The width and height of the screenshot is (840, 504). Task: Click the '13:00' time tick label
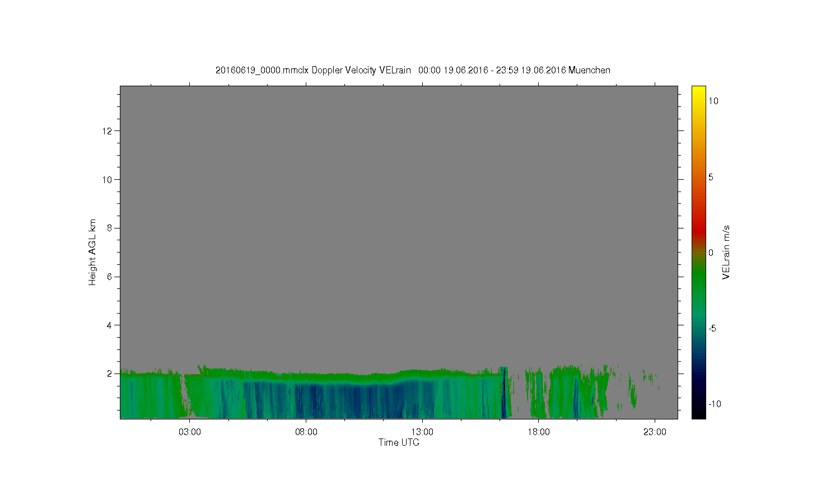pos(422,432)
